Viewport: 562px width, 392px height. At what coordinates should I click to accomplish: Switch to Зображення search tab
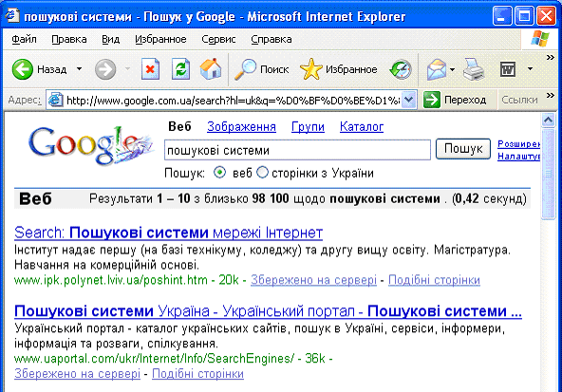pyautogui.click(x=241, y=126)
